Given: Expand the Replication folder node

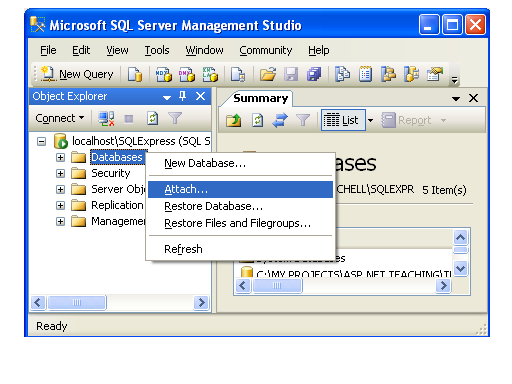Looking at the screenshot, I should pos(60,205).
